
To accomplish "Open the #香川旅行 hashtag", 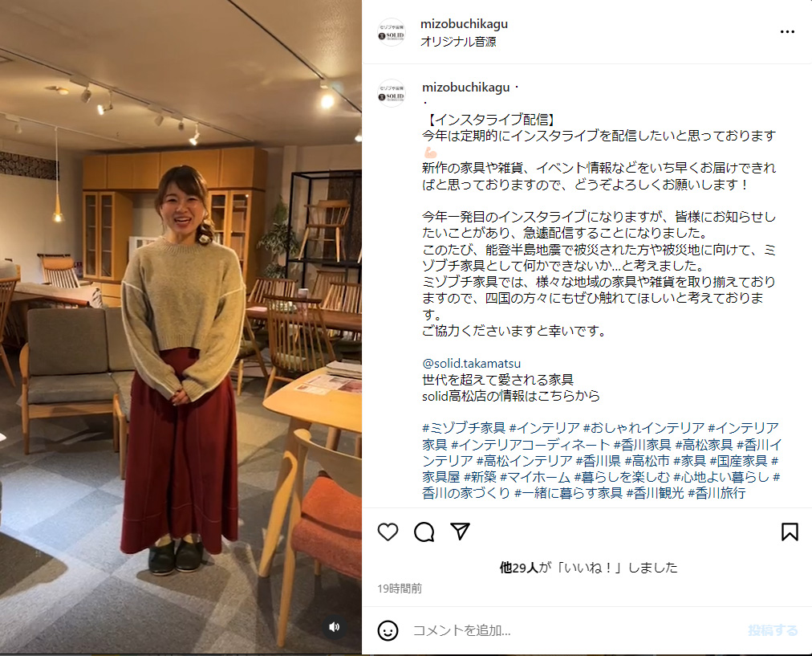I will click(x=717, y=493).
